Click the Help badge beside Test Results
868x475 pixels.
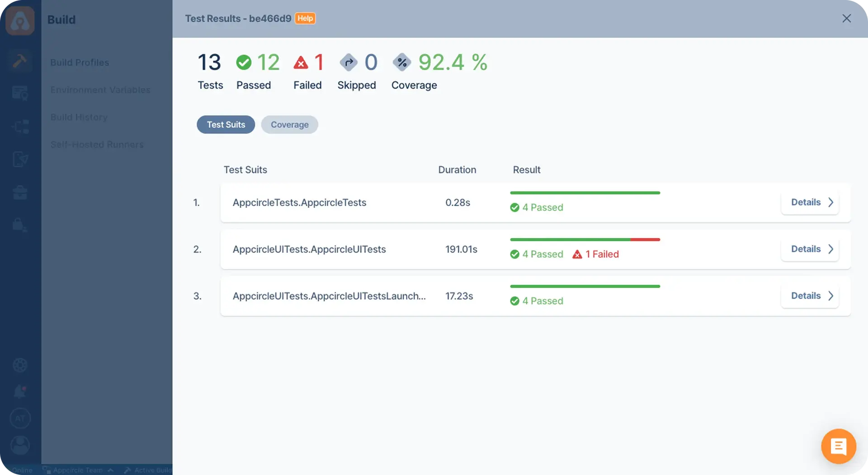(x=305, y=19)
